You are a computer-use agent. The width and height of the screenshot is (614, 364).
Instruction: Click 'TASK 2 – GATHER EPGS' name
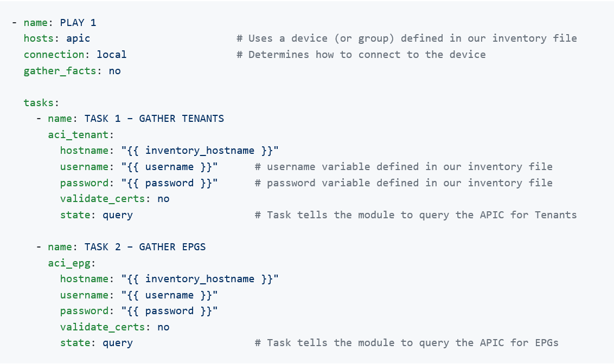coord(145,247)
